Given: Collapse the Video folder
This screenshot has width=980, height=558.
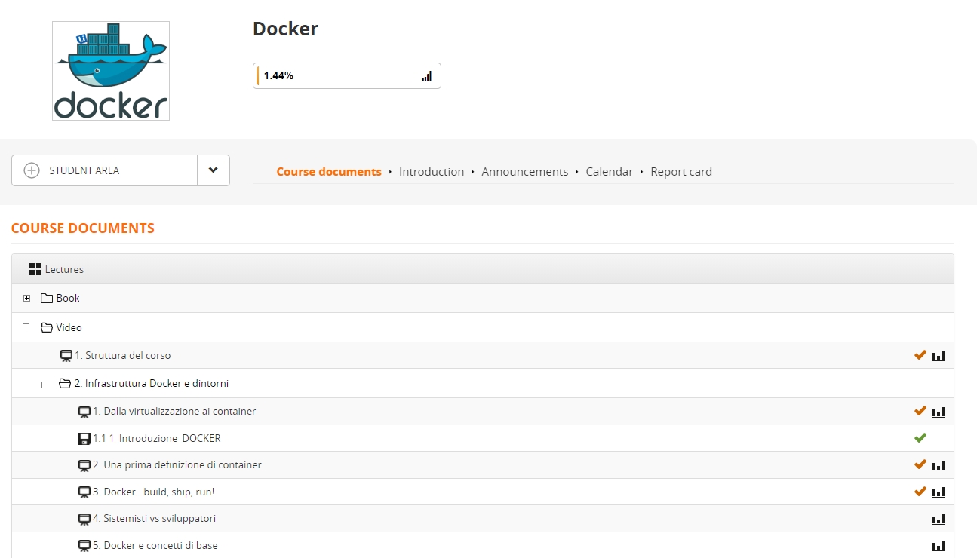Looking at the screenshot, I should click(x=26, y=327).
